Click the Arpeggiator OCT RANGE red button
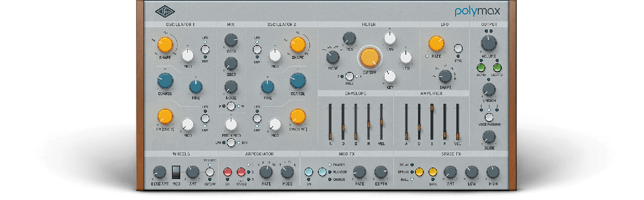This screenshot has width=644, height=200. [241, 172]
